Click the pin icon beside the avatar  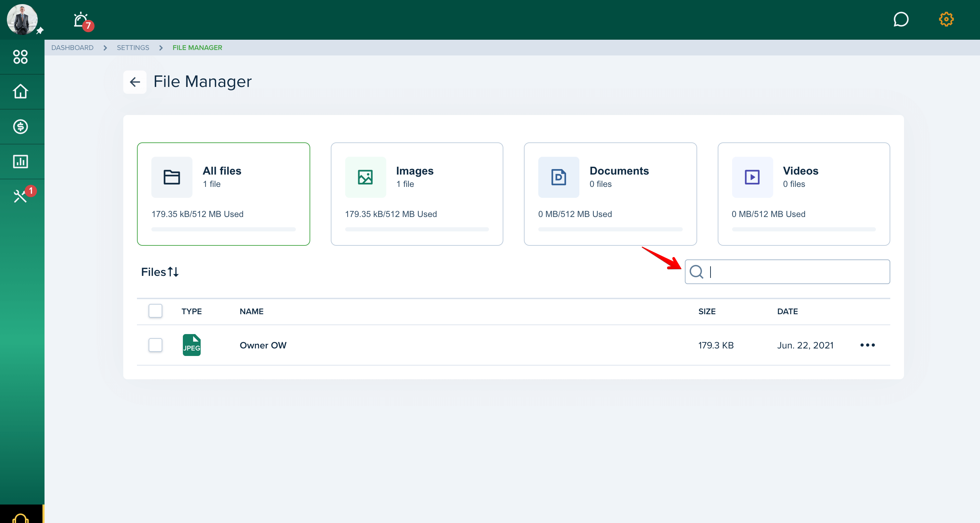40,31
